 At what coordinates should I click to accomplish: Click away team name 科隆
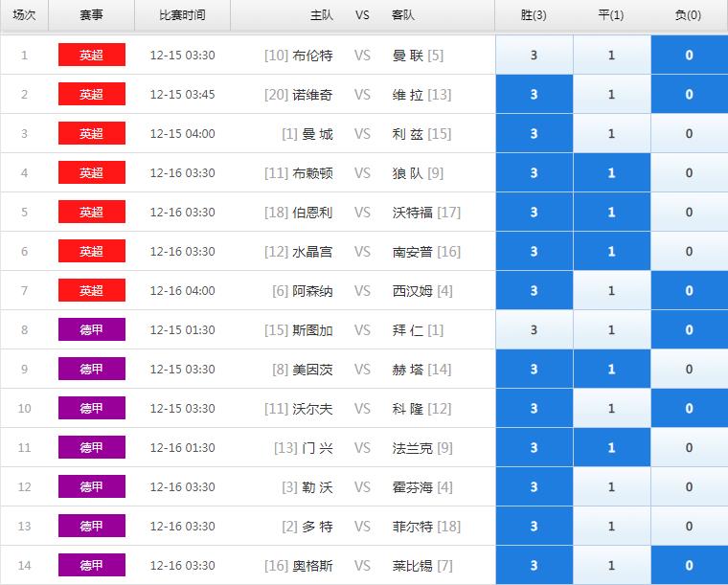(408, 409)
